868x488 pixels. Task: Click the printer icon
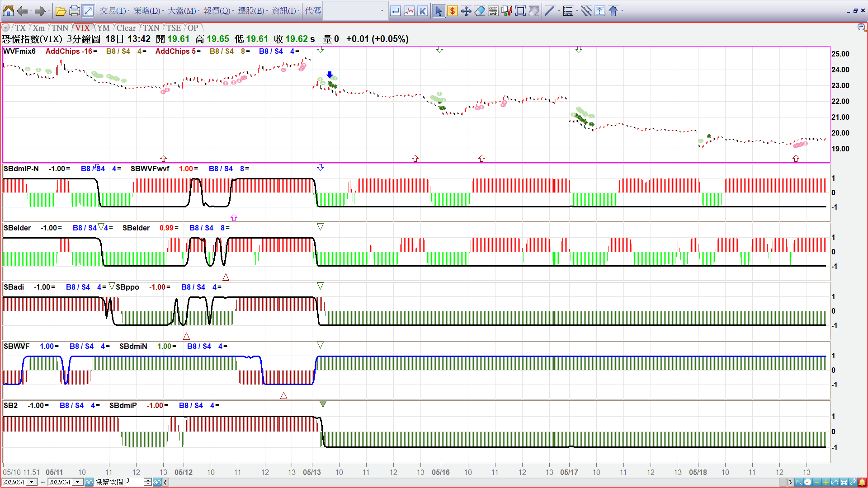tap(75, 11)
